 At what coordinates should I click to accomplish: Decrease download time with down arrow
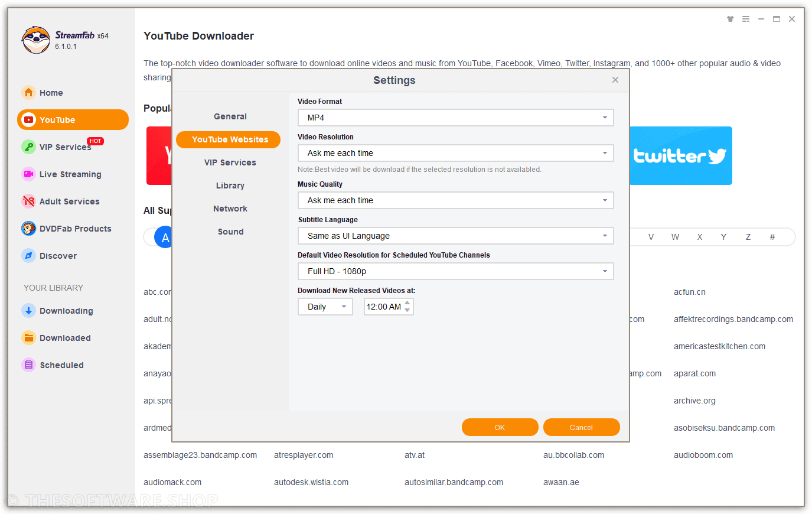tap(407, 310)
